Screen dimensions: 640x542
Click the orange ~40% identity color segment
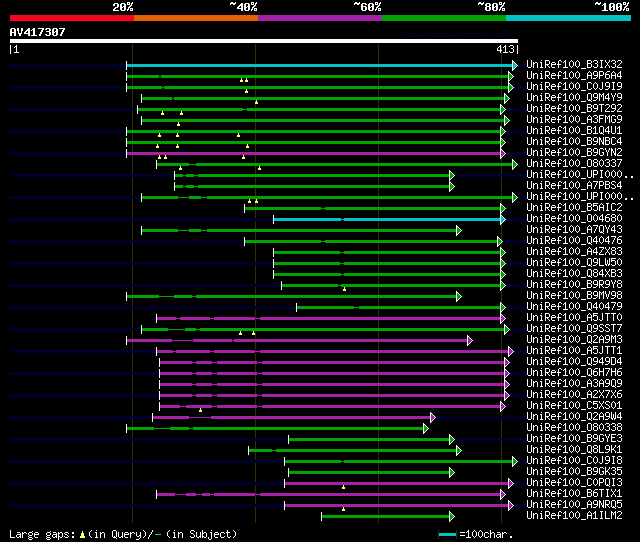pyautogui.click(x=196, y=18)
